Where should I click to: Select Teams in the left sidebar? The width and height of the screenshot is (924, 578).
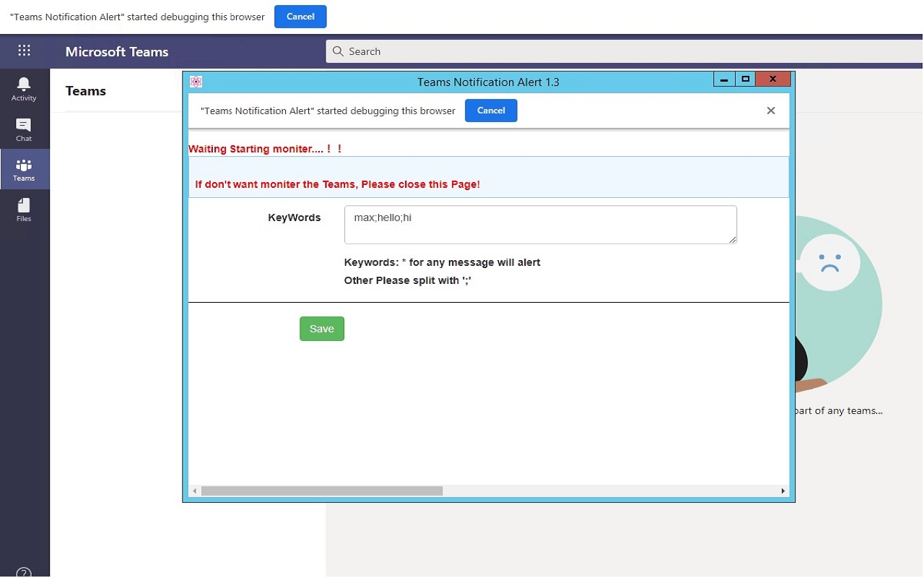[24, 170]
